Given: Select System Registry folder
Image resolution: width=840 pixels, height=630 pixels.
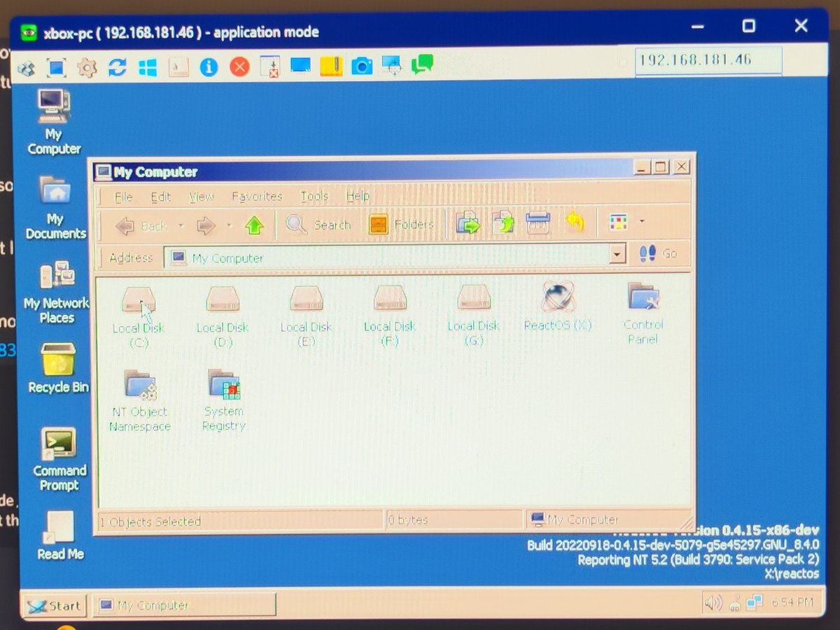Looking at the screenshot, I should (x=224, y=401).
